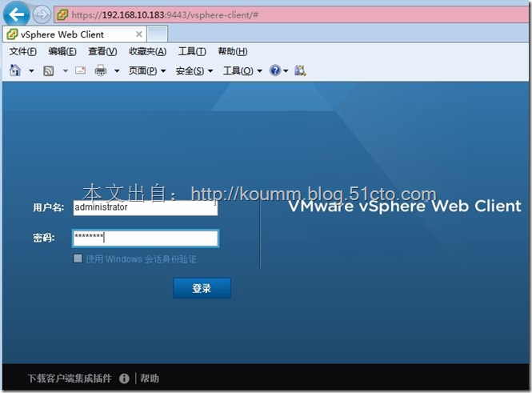Image resolution: width=532 pixels, height=393 pixels.
Task: Open the 页面(P) dropdown menu
Action: [147, 70]
